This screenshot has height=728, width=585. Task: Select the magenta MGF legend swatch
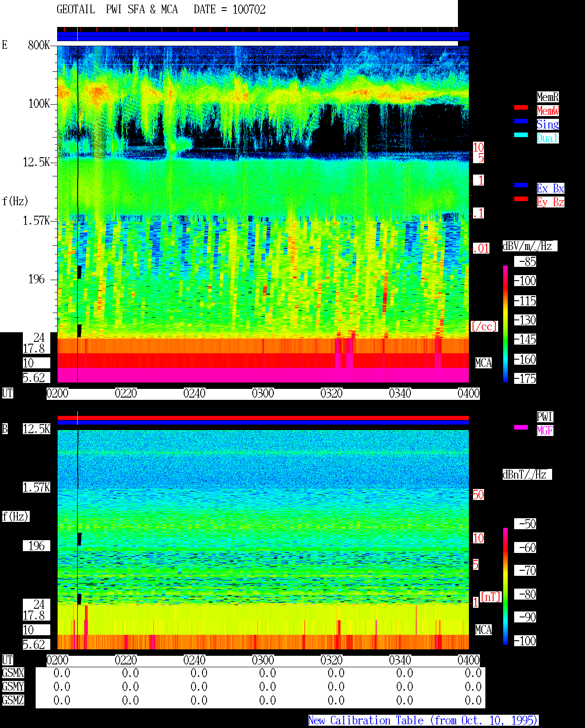[521, 427]
